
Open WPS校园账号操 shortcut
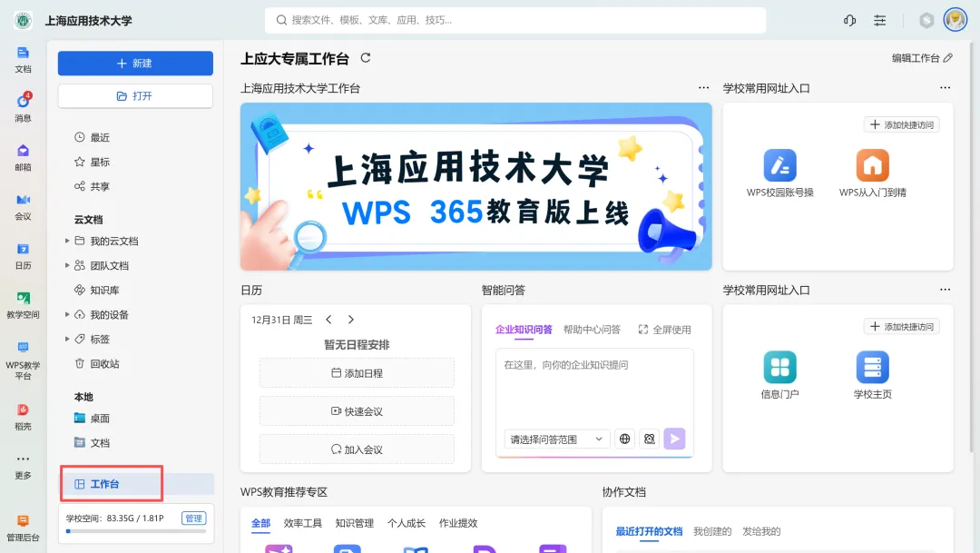click(x=780, y=173)
